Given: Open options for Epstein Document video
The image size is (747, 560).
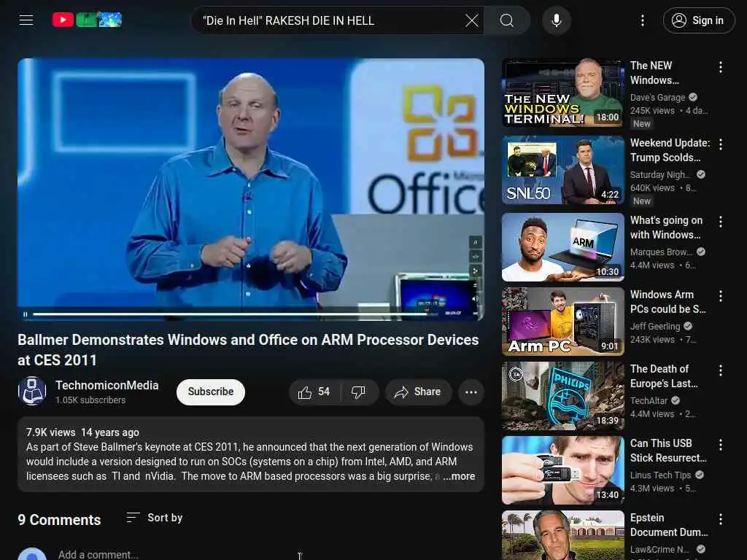Looking at the screenshot, I should pyautogui.click(x=721, y=519).
